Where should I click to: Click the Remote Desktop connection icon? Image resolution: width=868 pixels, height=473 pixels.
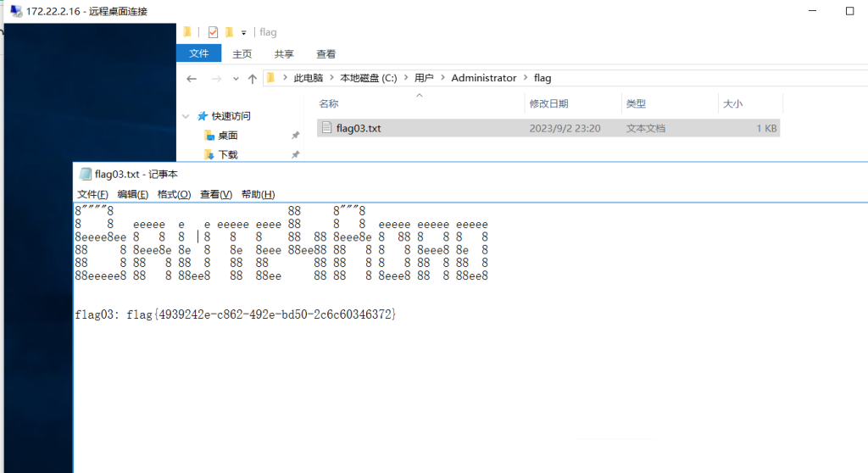pos(16,11)
